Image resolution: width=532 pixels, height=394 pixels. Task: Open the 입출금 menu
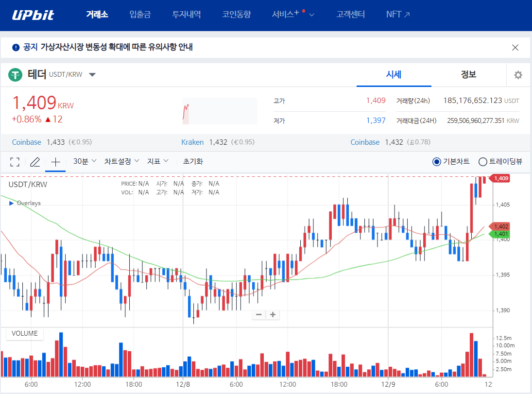click(x=140, y=15)
